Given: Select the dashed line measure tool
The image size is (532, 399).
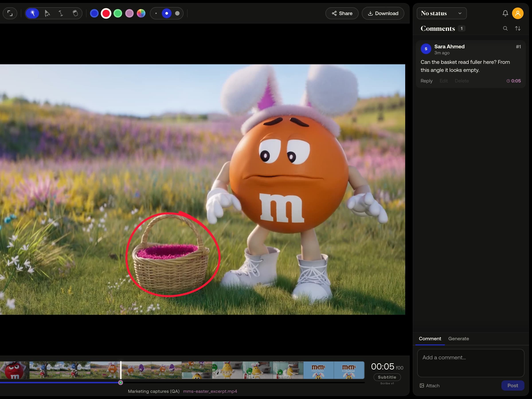Looking at the screenshot, I should click(x=61, y=13).
